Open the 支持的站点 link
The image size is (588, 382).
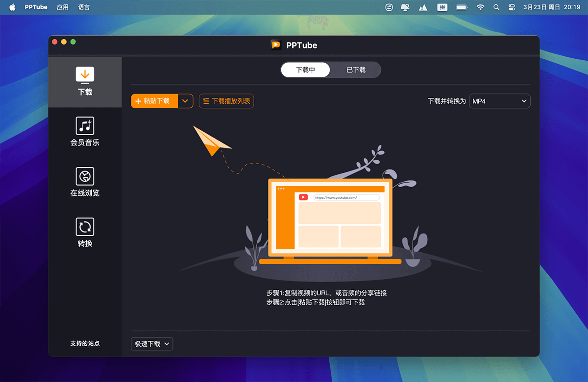(x=85, y=344)
